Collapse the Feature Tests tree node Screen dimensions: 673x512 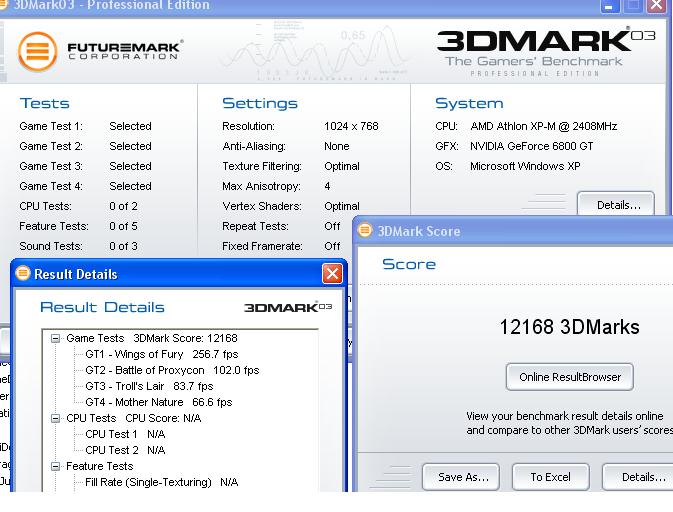(55, 466)
